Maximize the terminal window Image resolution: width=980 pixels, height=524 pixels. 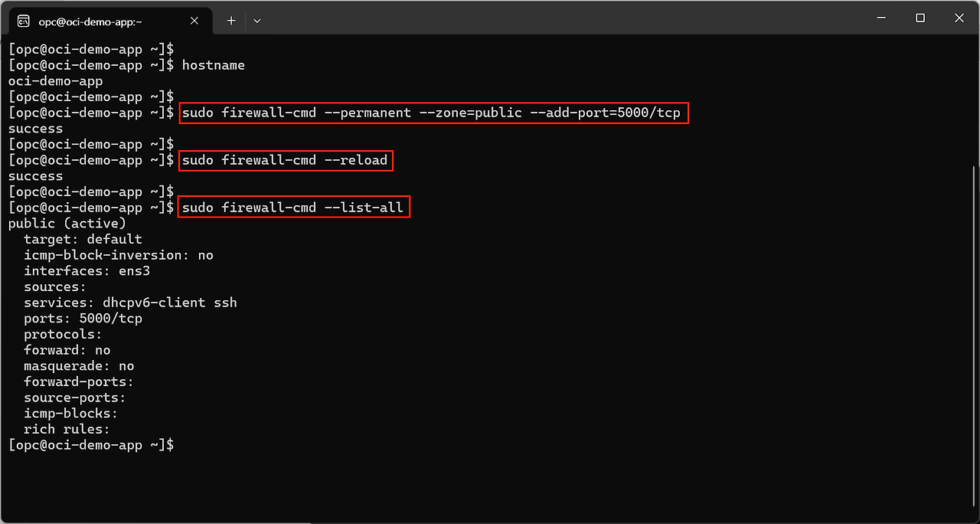pos(920,18)
